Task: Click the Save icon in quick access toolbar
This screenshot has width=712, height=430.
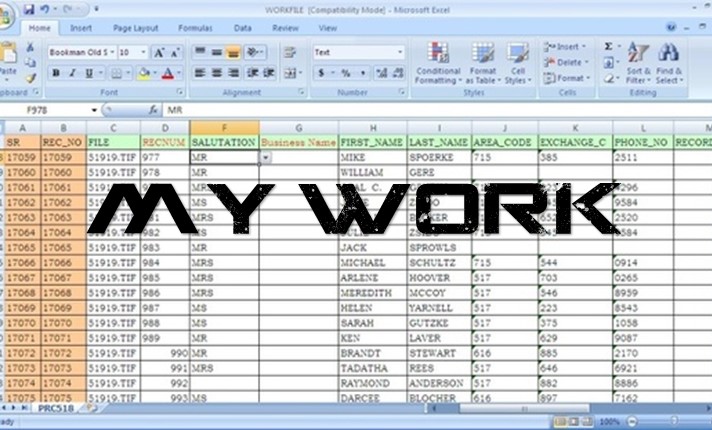Action: (x=29, y=9)
